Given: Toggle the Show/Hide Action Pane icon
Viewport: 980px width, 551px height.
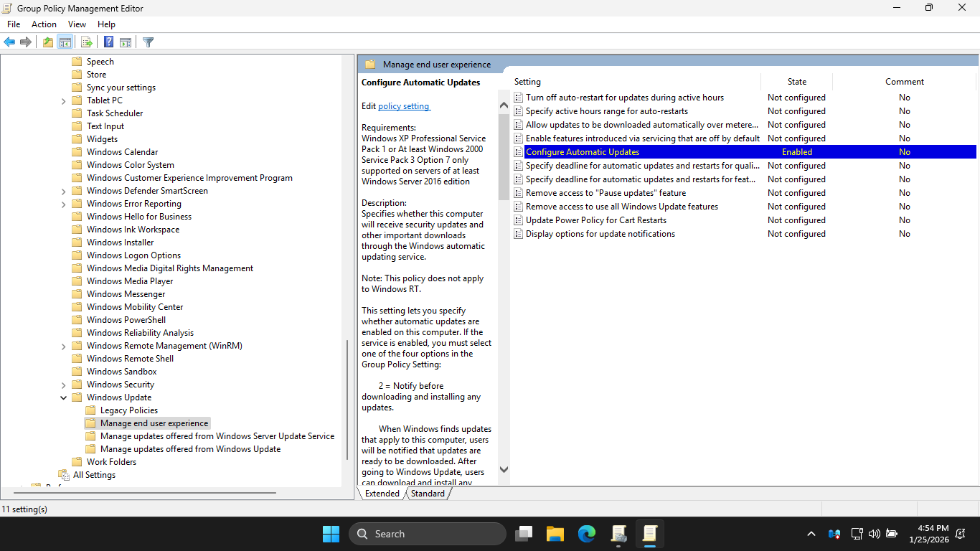Looking at the screenshot, I should pyautogui.click(x=126, y=42).
